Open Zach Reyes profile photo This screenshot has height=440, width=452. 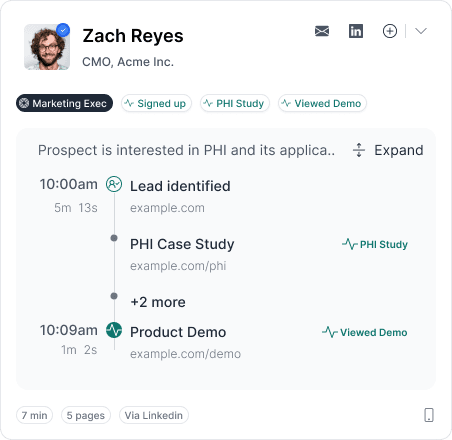coord(47,47)
